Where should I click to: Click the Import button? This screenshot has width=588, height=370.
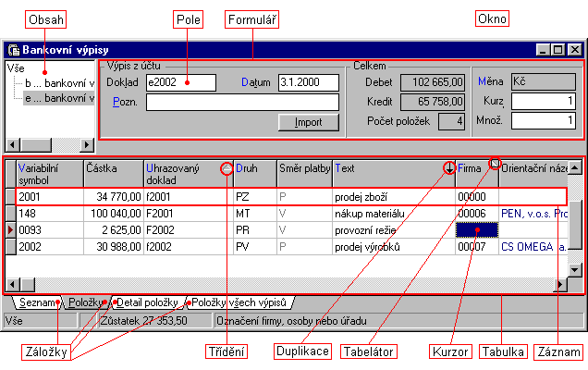(x=308, y=122)
